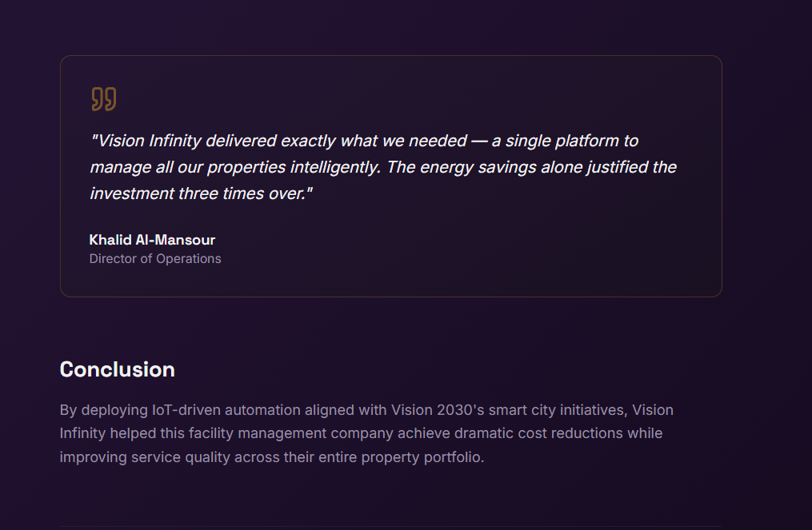Click "manage all our properties intelligently"
The width and height of the screenshot is (812, 530).
coord(232,167)
